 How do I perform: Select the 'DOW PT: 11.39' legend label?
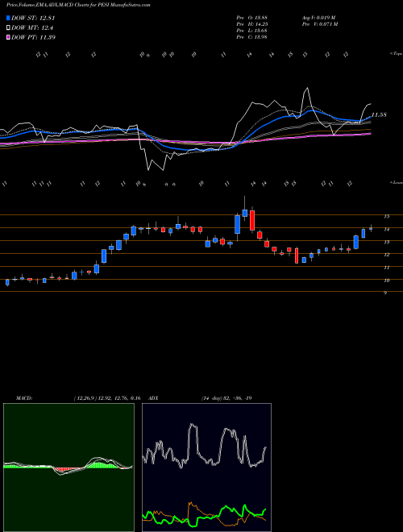33,37
